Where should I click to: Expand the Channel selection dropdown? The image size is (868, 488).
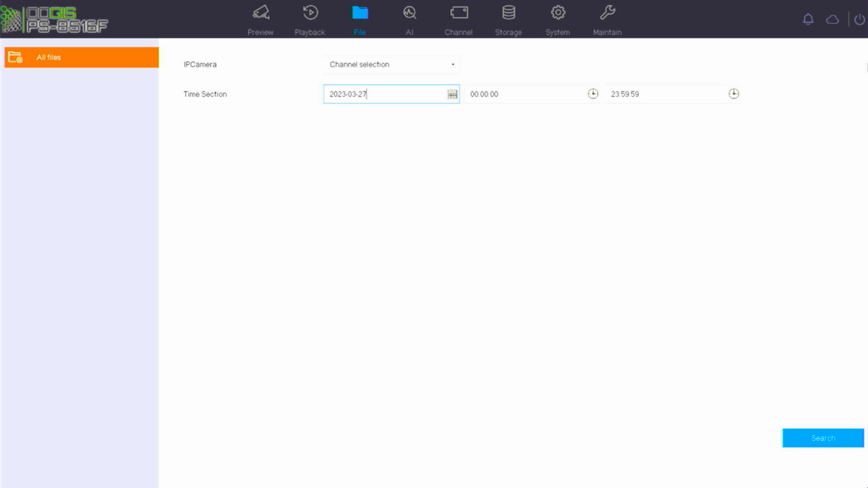[x=392, y=64]
